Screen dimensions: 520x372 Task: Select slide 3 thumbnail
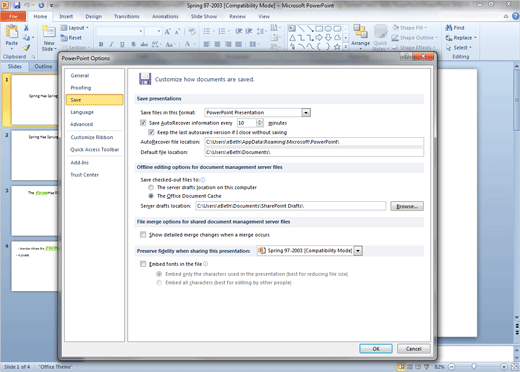pos(35,211)
